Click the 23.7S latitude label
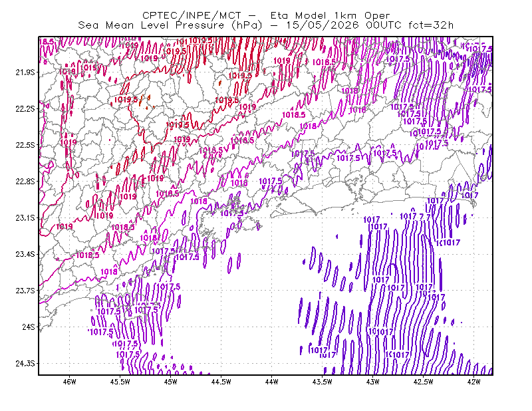532x411 pixels. click(x=25, y=291)
